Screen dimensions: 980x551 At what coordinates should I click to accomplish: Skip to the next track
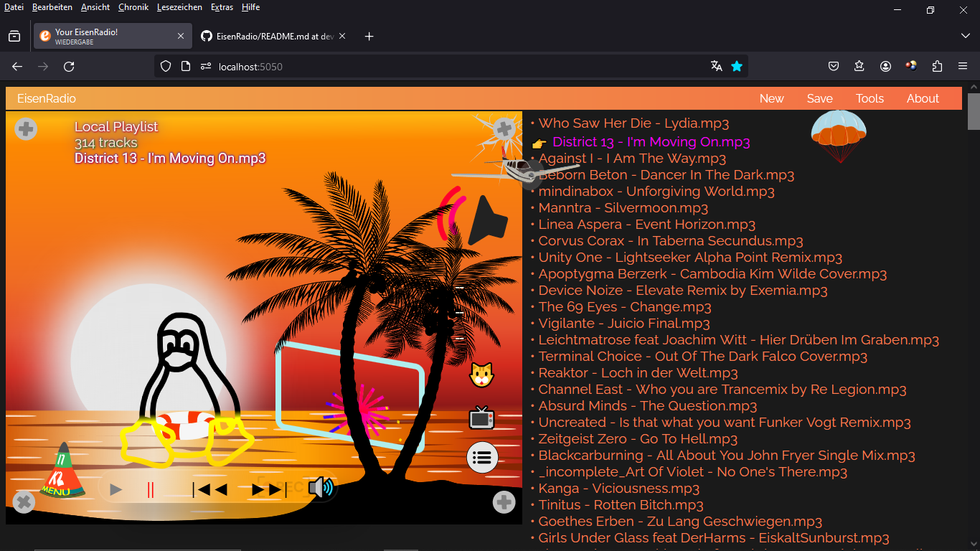click(270, 490)
